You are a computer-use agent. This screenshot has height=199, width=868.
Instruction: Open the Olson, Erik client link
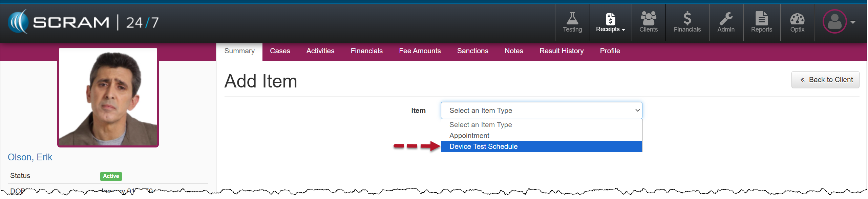[x=30, y=157]
